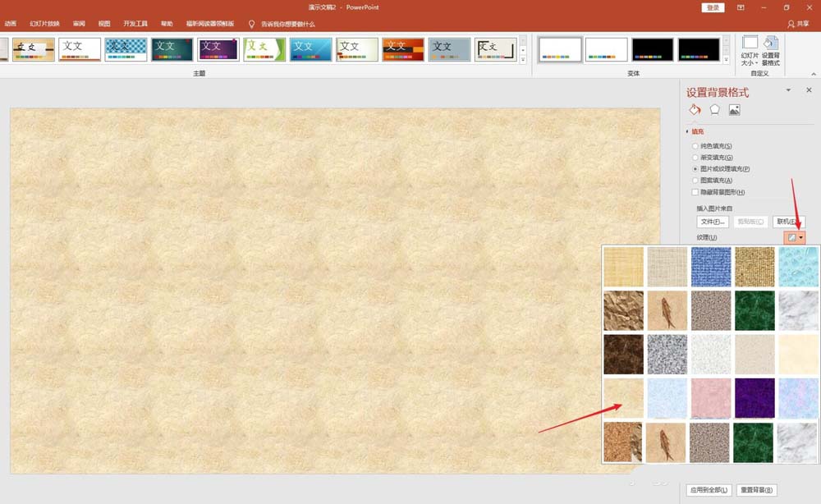
Task: Pick the pink tissue paper texture
Action: point(711,398)
